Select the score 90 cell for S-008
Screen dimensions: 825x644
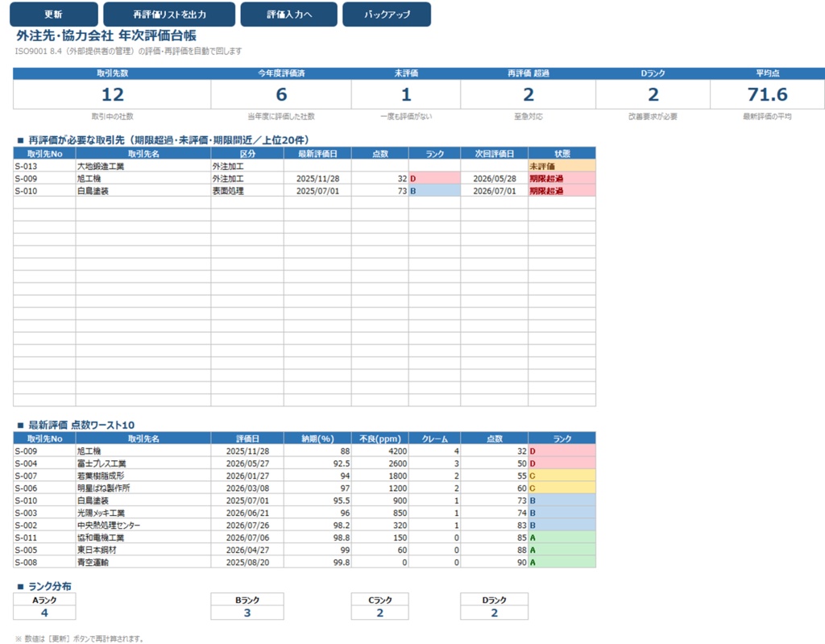(x=494, y=563)
